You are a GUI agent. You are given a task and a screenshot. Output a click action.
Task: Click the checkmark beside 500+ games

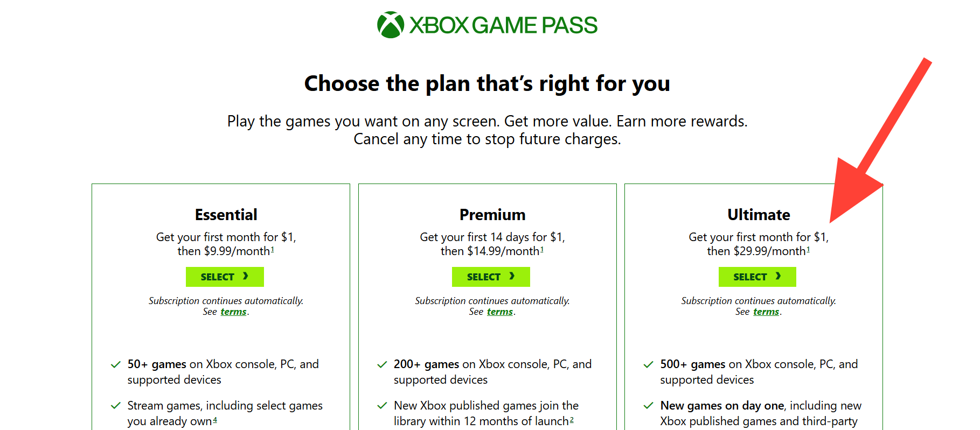pos(649,365)
